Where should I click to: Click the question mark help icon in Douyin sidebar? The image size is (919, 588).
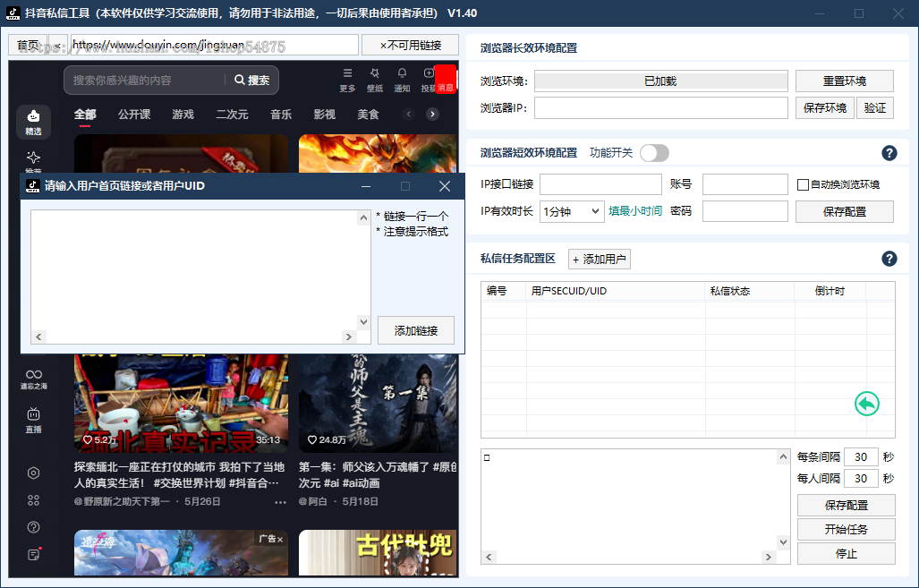click(33, 527)
